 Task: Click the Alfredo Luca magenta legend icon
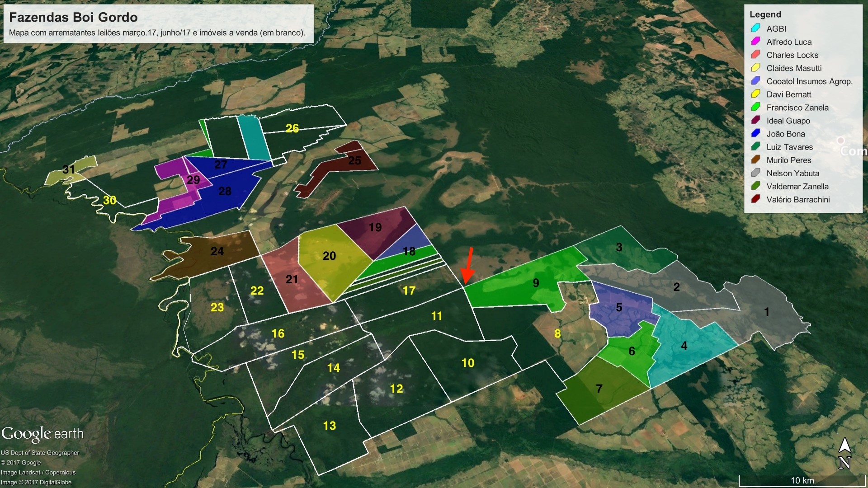click(x=755, y=41)
